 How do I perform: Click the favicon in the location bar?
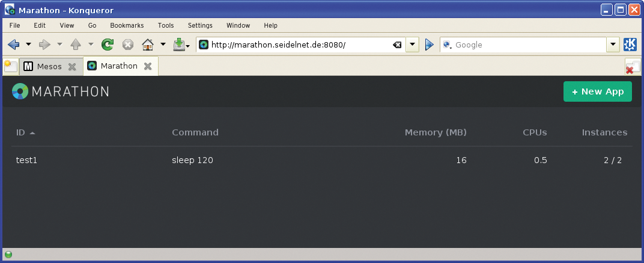204,45
